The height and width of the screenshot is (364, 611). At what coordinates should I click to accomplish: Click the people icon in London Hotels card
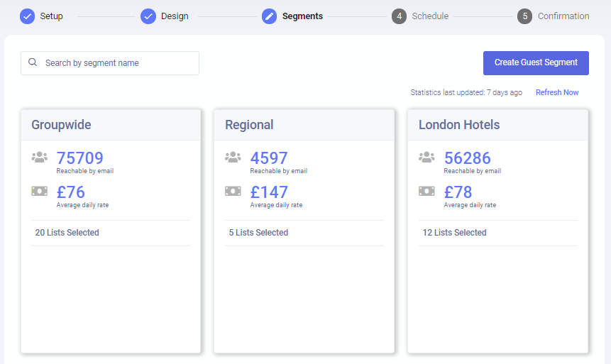(x=426, y=158)
